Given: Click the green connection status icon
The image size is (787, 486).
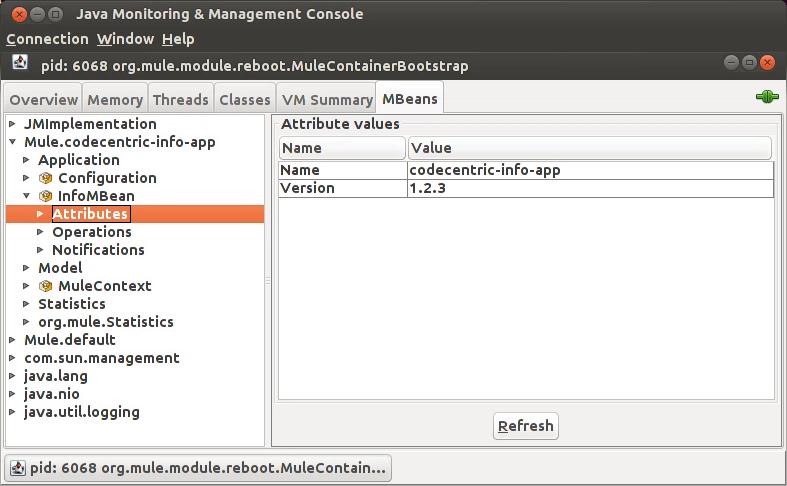Looking at the screenshot, I should (x=767, y=98).
